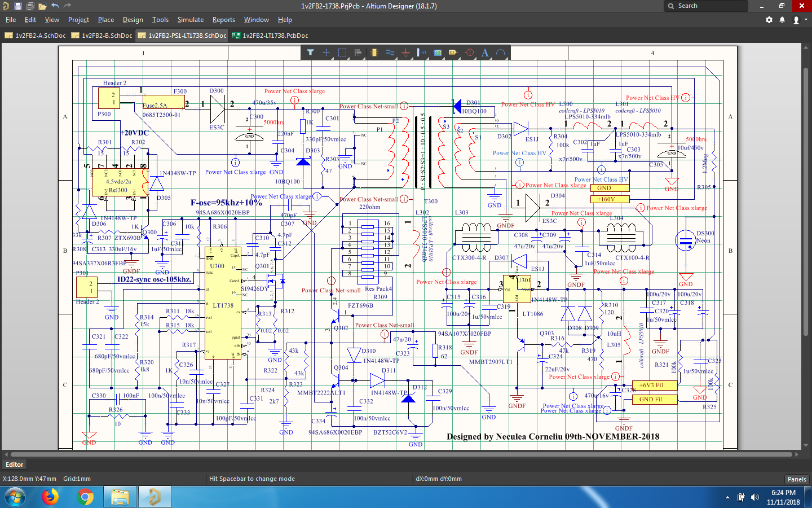This screenshot has height=508, width=812.
Task: Switch to the 1v2FB2-B.SchDoc tab
Action: pos(102,36)
